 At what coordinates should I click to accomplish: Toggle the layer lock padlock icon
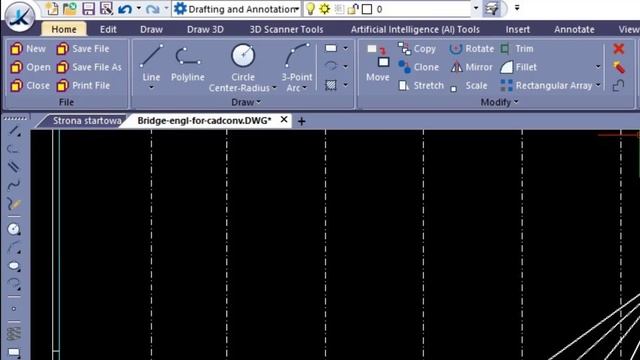coord(353,9)
